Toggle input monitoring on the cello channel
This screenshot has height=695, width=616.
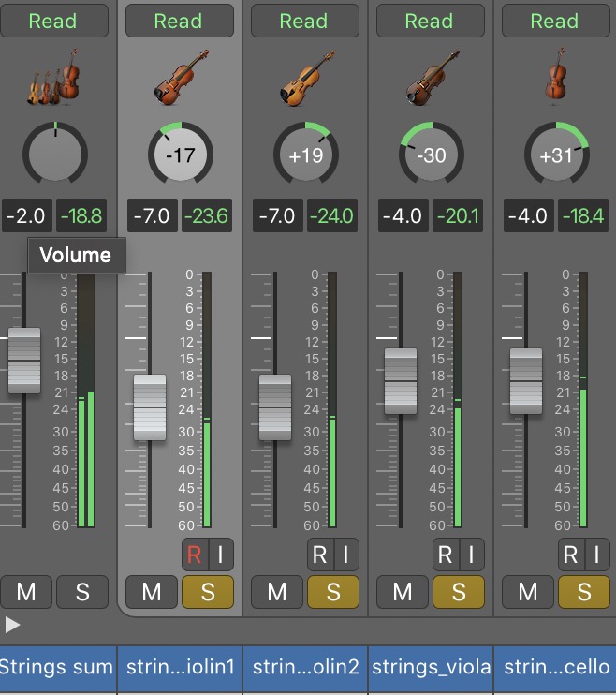tap(596, 555)
